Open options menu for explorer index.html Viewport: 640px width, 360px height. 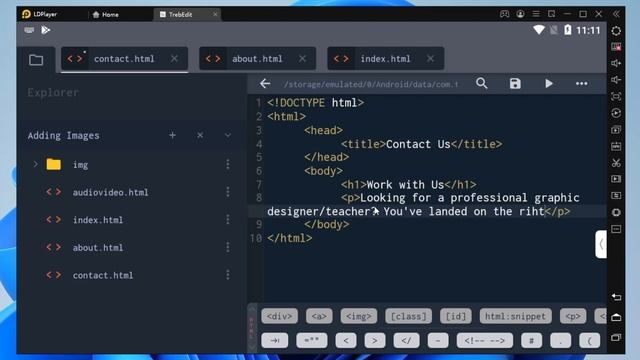[x=228, y=220]
